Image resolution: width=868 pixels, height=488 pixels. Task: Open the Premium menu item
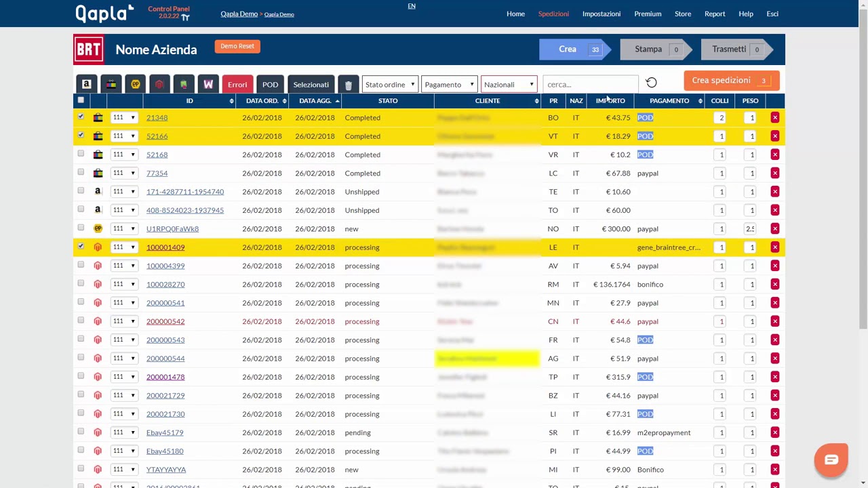click(648, 14)
